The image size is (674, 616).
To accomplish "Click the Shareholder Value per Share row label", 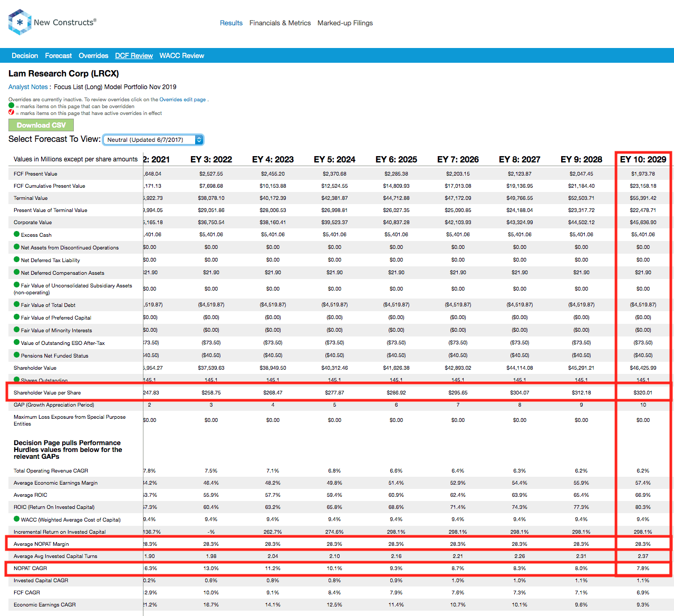I will click(47, 392).
